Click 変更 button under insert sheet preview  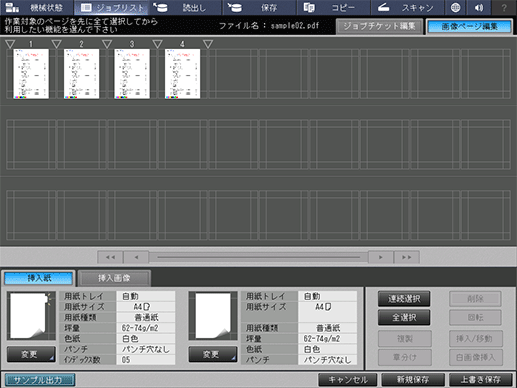[x=213, y=354]
